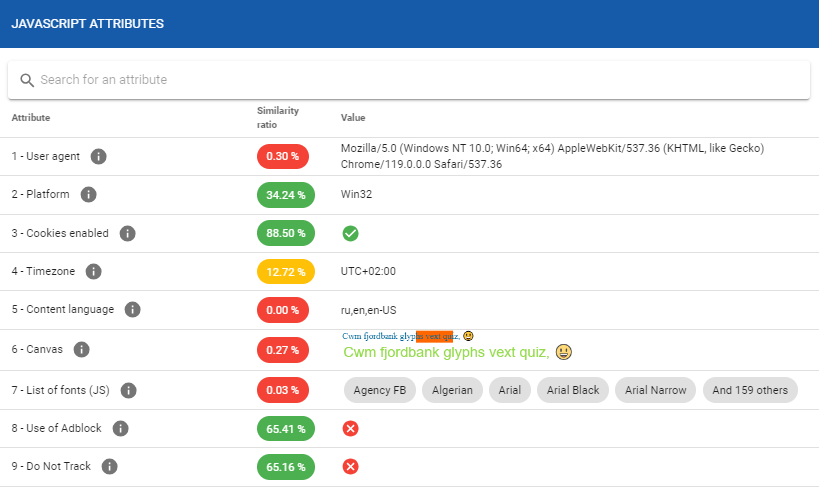Expand the 'And 159 others' fonts chip
The width and height of the screenshot is (819, 488).
[749, 390]
